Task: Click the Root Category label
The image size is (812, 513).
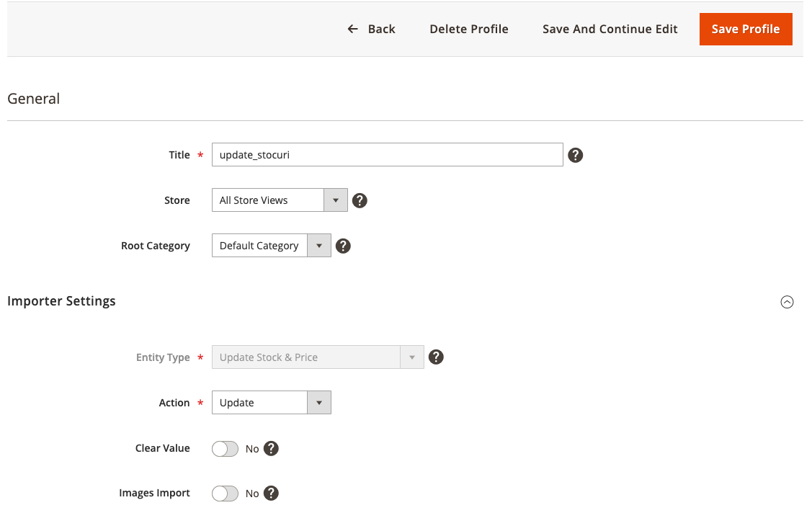Action: tap(156, 246)
